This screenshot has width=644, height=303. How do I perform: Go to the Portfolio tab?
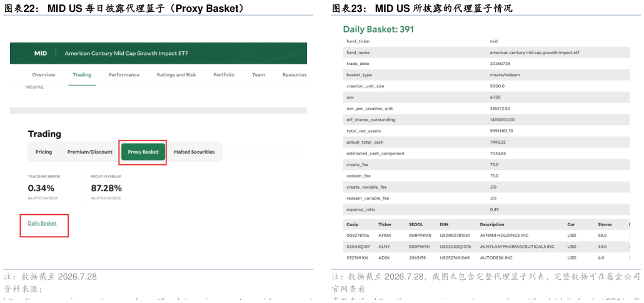(224, 75)
